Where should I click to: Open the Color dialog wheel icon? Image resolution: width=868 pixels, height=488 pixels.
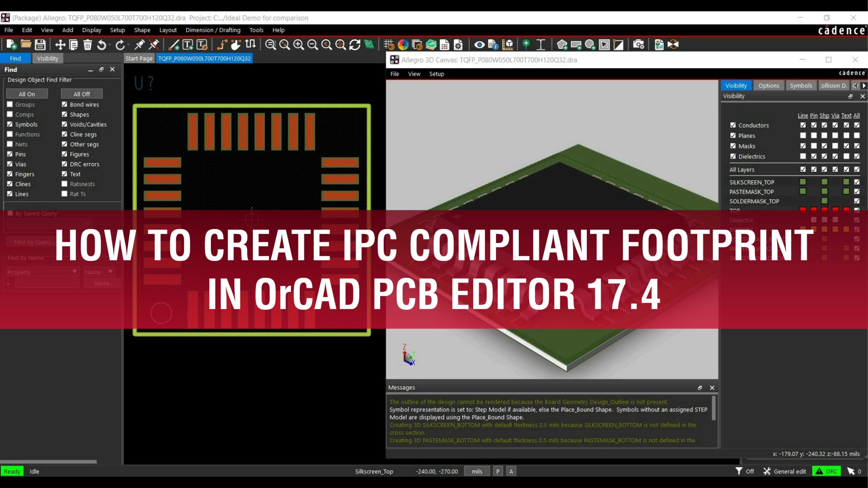(403, 44)
